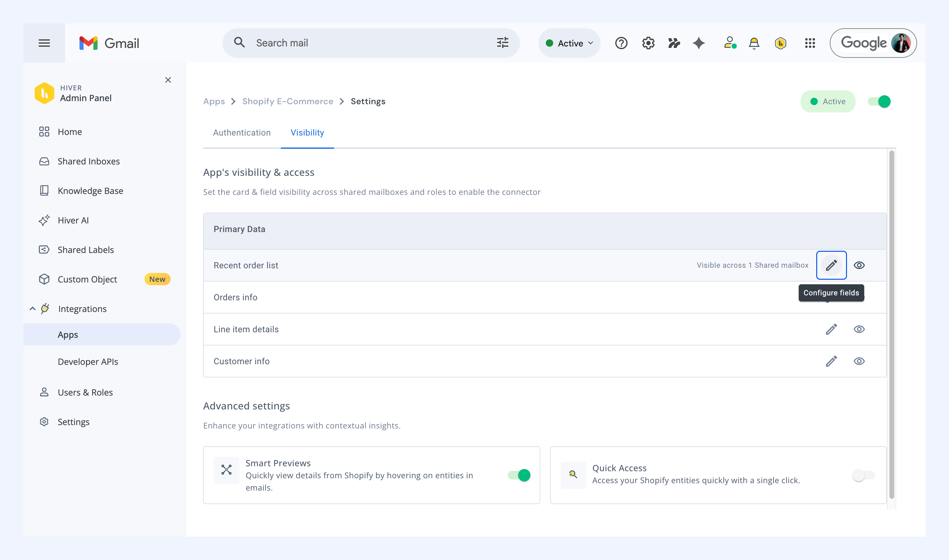The image size is (949, 560).
Task: Toggle visibility of Line item details
Action: tap(859, 329)
